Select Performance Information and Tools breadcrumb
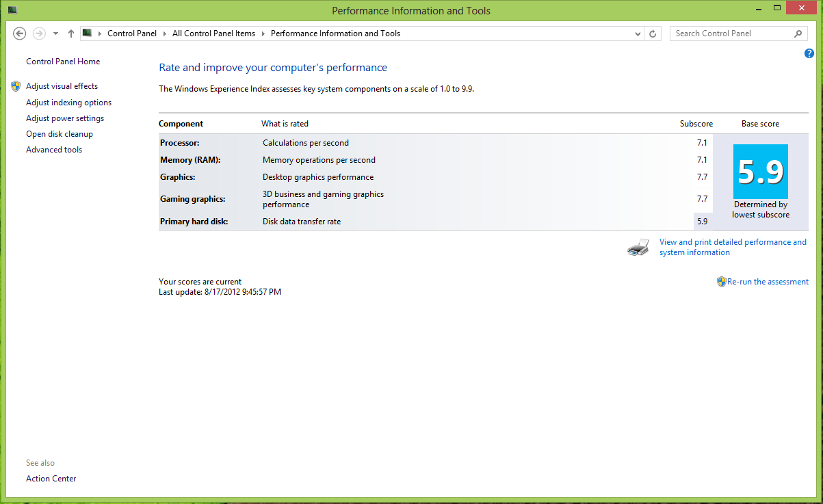The image size is (823, 504). tap(335, 34)
